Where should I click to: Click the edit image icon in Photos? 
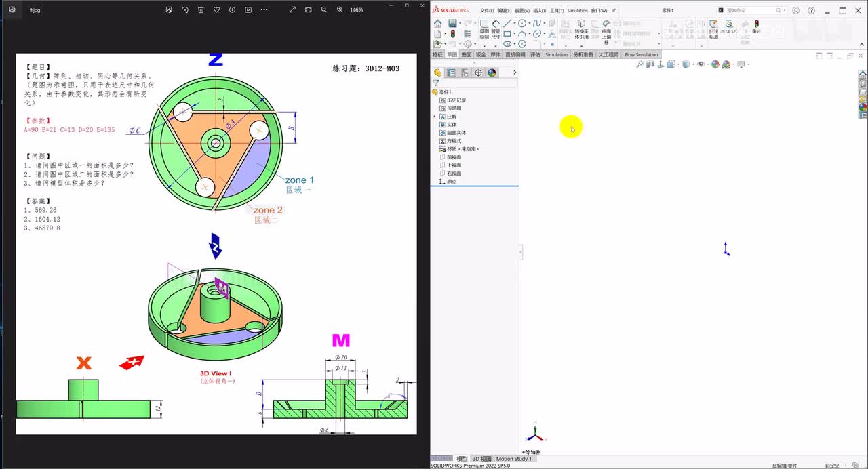[169, 10]
